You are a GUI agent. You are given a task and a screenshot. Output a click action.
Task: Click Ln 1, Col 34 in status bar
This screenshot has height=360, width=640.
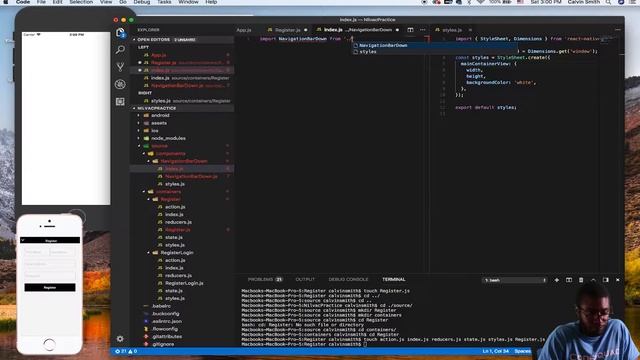pyautogui.click(x=496, y=351)
